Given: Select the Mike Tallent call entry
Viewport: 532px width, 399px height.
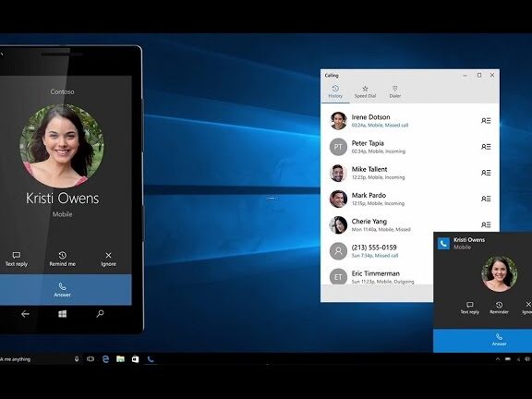Looking at the screenshot, I should [x=410, y=173].
